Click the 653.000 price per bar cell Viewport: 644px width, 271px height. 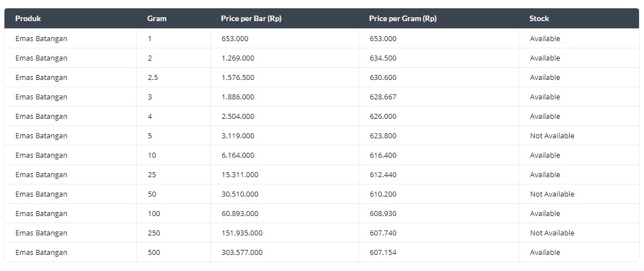(x=235, y=39)
